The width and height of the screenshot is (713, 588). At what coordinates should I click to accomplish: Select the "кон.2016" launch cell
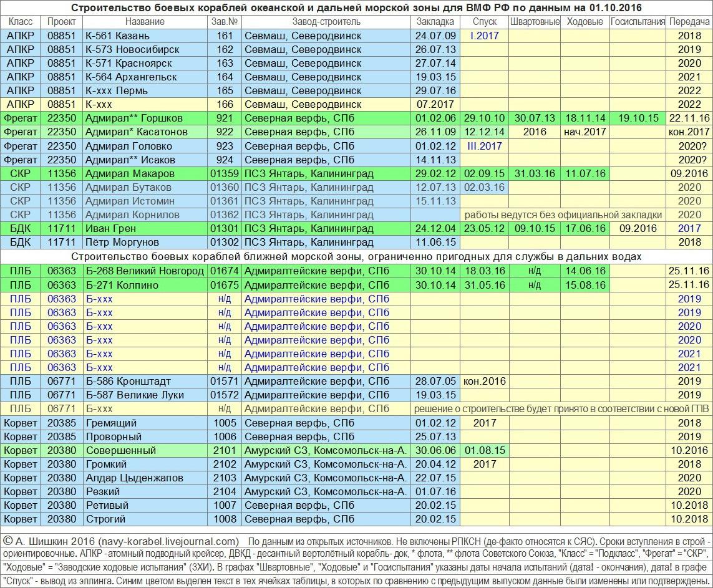(x=484, y=381)
